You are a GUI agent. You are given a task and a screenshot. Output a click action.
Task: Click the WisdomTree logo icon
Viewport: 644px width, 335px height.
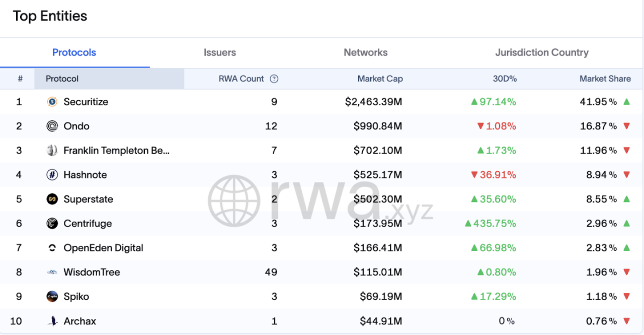[x=52, y=272]
